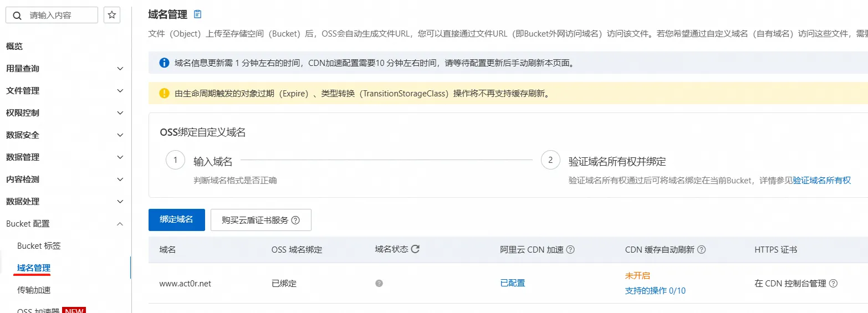The height and width of the screenshot is (313, 868).
Task: Click the OSS 域名绑定 column header
Action: [x=297, y=250]
